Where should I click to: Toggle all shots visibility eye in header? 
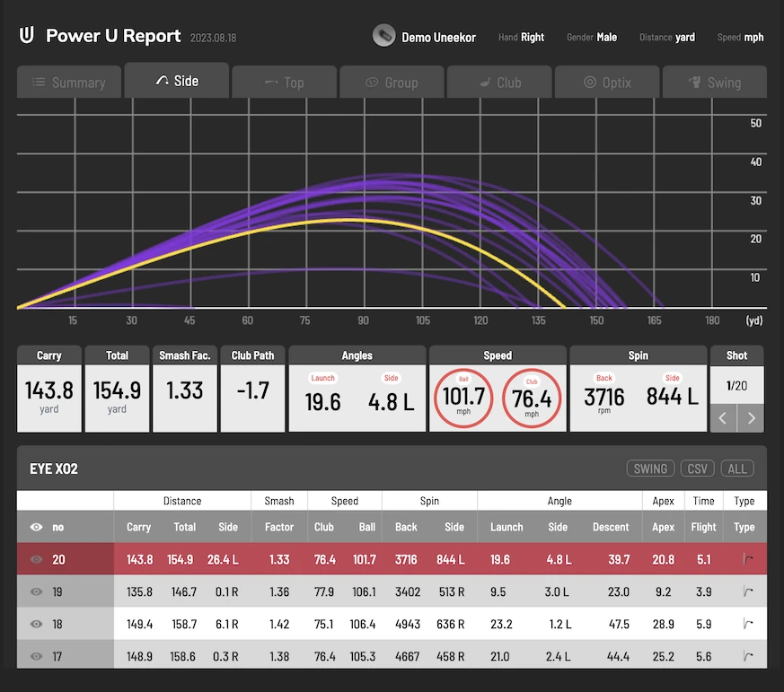click(37, 527)
